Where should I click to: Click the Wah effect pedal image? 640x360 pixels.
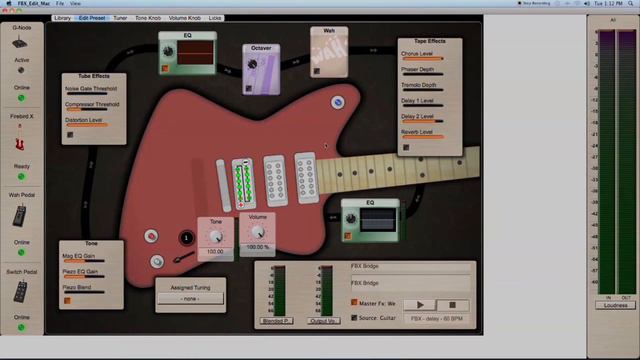329,52
